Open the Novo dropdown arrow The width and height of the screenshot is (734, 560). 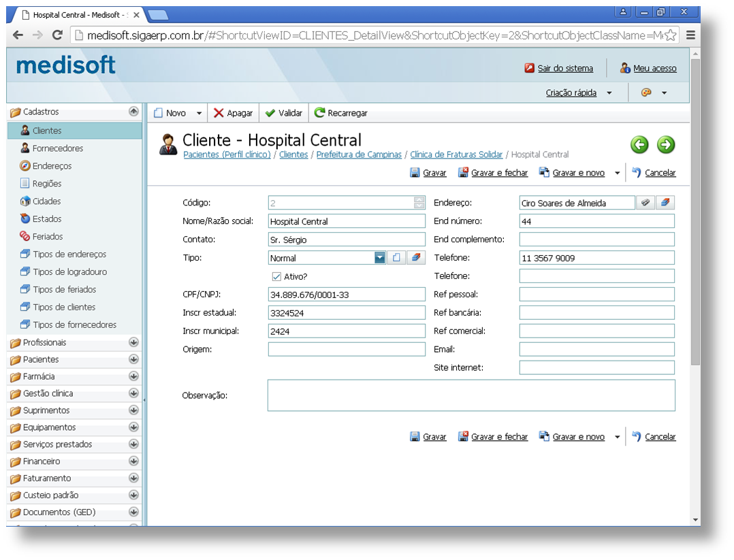199,113
